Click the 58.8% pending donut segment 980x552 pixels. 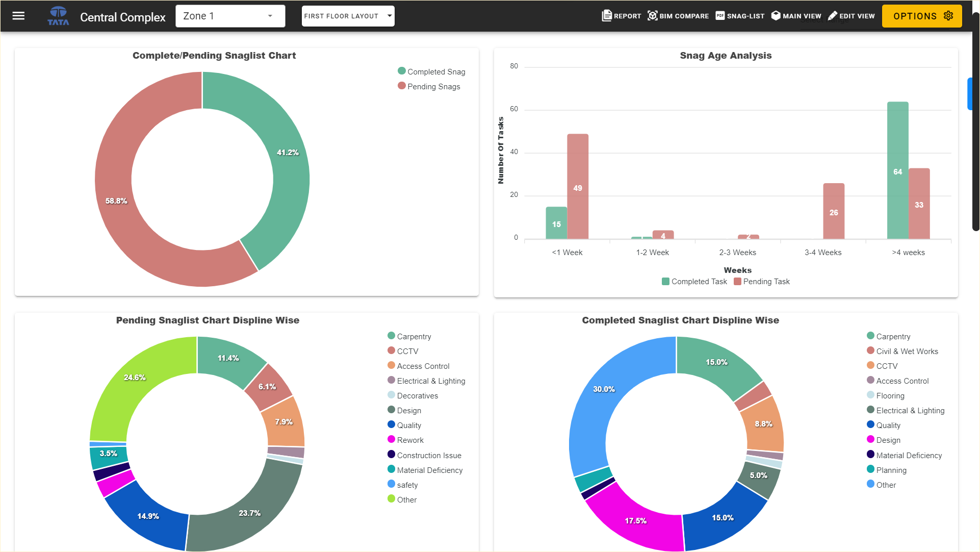click(116, 202)
